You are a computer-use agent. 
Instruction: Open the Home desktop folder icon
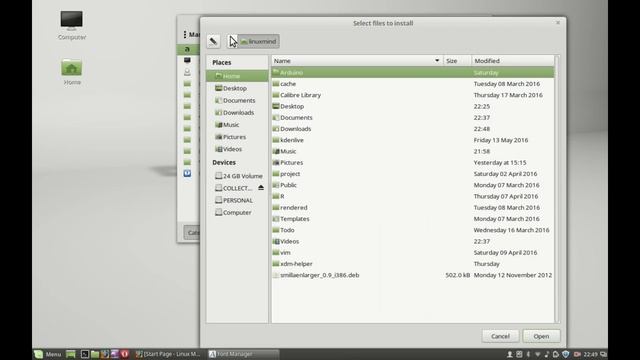[x=72, y=72]
